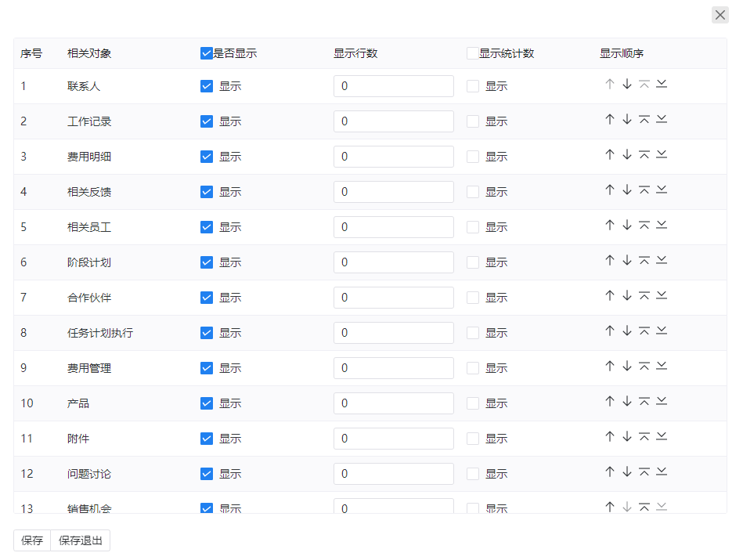Check 显示统计数 for 工作记录 row
The image size is (743, 560).
coord(472,121)
